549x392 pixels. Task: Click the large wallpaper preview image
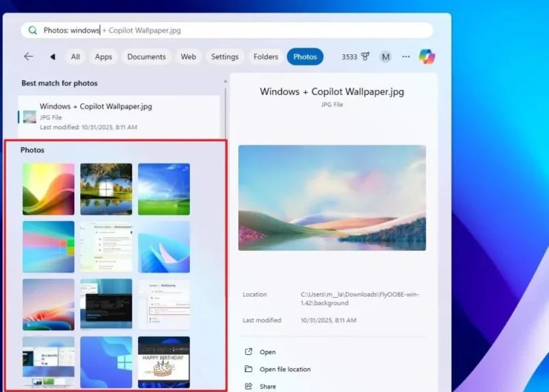[332, 198]
